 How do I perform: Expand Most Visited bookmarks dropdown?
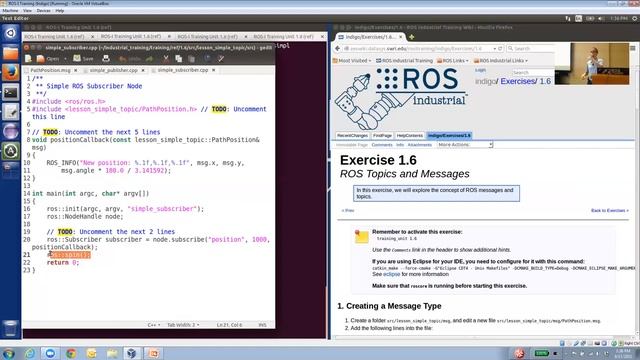352,60
